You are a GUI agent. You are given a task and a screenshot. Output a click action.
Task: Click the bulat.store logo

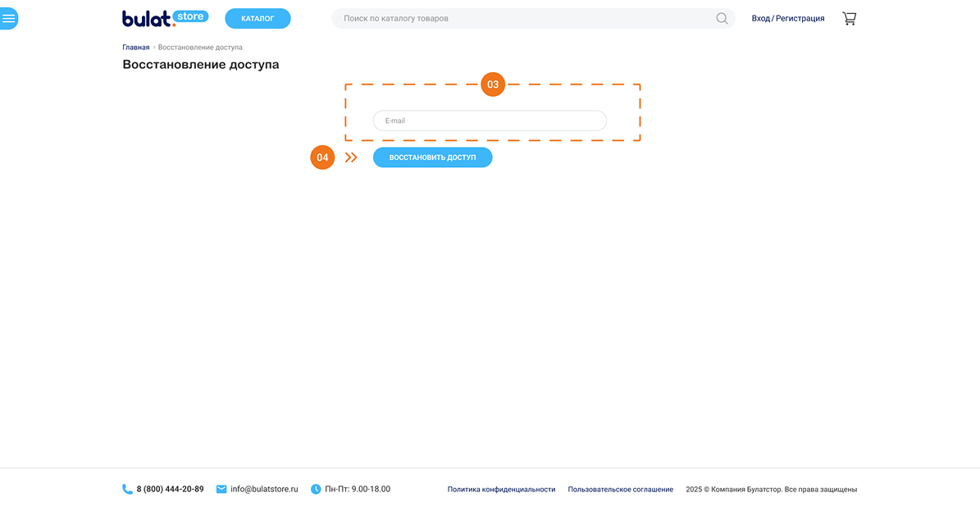(x=165, y=18)
